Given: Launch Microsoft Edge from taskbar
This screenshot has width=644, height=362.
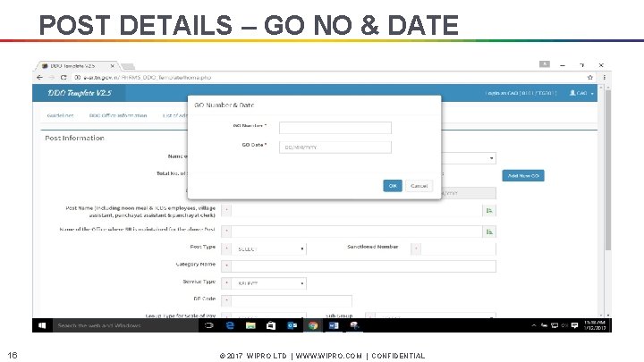Looking at the screenshot, I should click(230, 325).
